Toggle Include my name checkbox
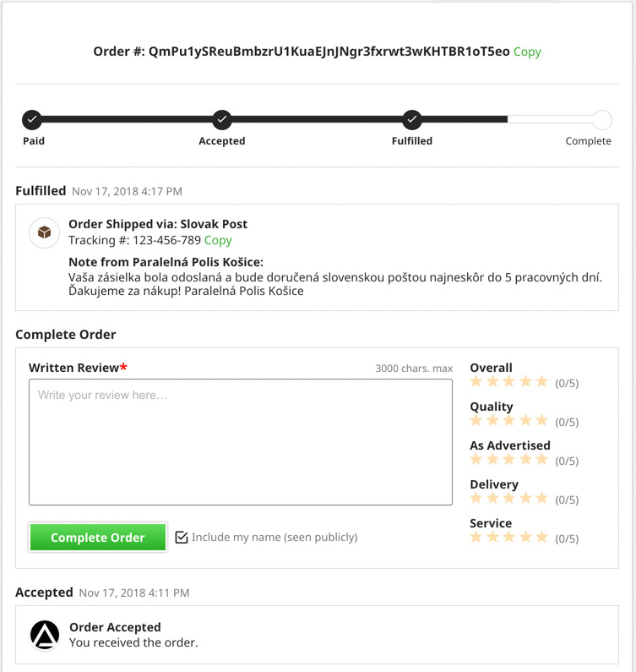This screenshot has width=636, height=672. point(182,538)
